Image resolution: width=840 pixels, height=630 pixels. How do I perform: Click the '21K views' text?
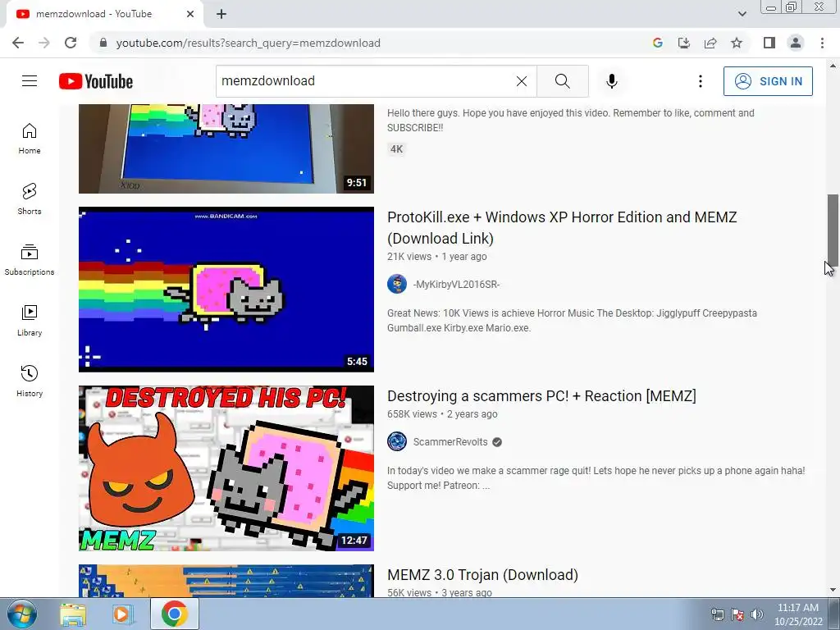[x=409, y=257]
